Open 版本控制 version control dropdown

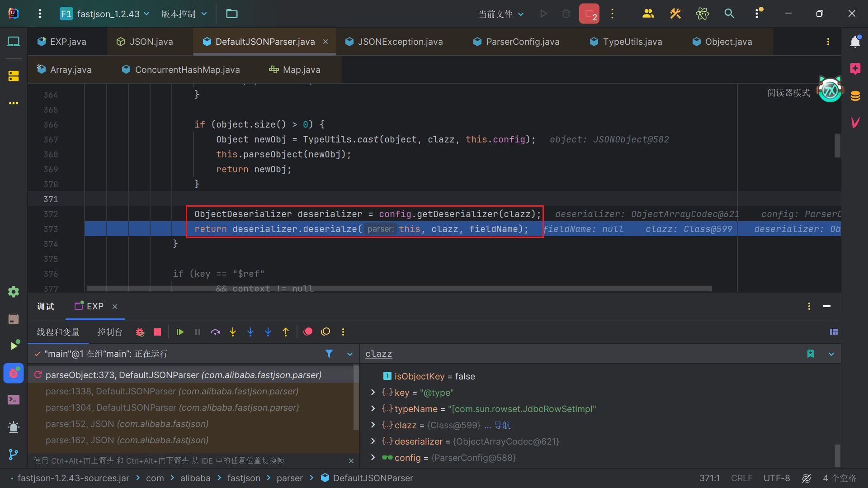(x=184, y=14)
